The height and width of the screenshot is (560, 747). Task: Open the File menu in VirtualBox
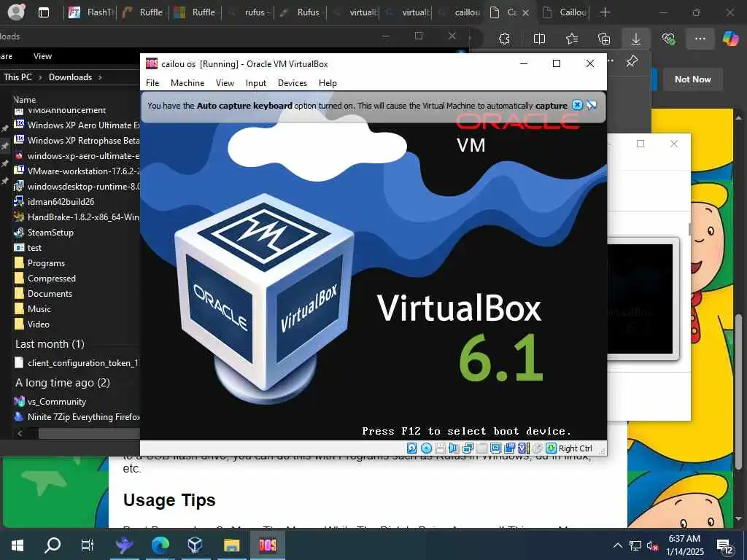(152, 83)
